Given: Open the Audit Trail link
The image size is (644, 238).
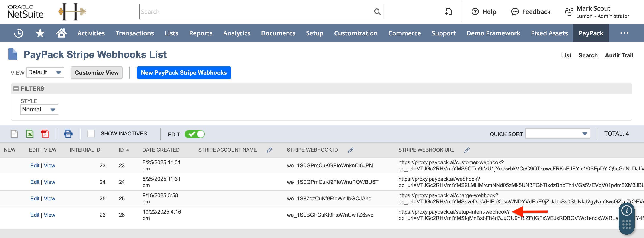Looking at the screenshot, I should click(x=619, y=55).
